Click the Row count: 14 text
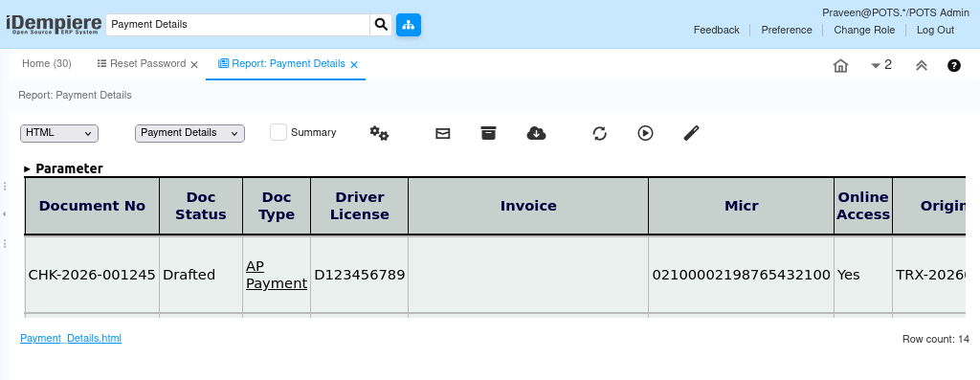The height and width of the screenshot is (380, 980). pos(936,340)
